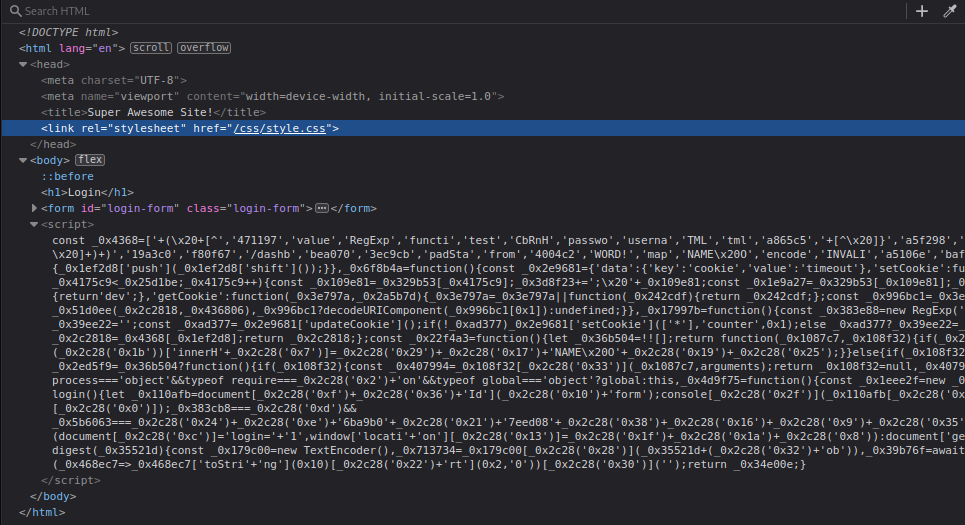Click the Search HTML input field

(455, 11)
